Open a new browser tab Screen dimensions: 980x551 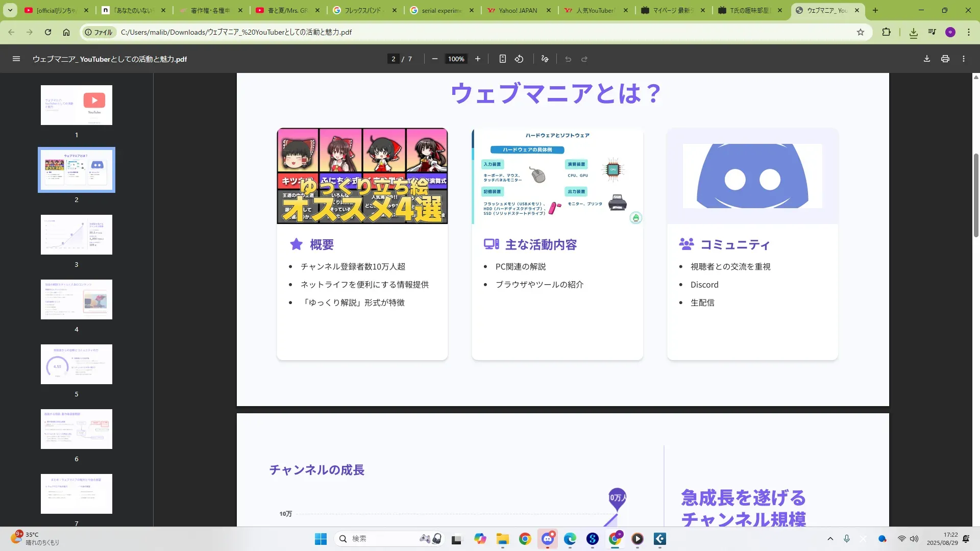pyautogui.click(x=875, y=10)
